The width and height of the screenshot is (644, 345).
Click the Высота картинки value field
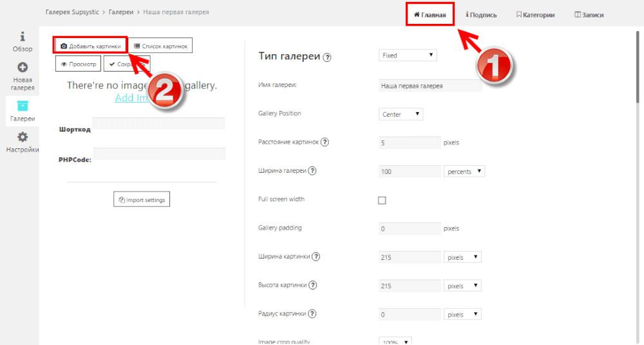tap(410, 286)
